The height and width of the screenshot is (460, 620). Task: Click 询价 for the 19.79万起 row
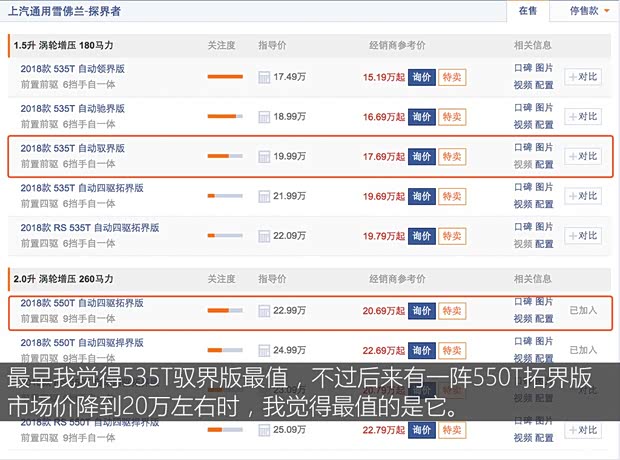tap(422, 236)
